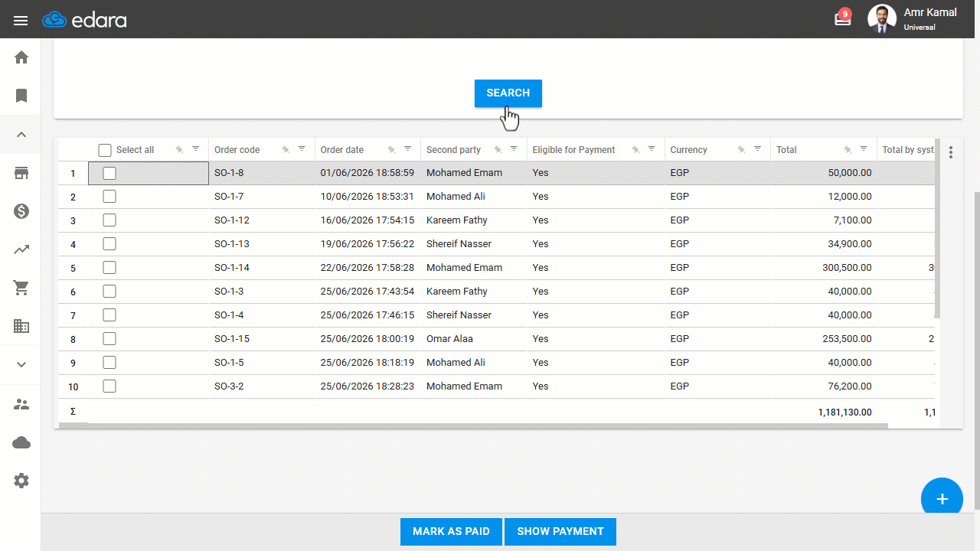This screenshot has height=551, width=980.
Task: Open the store sidebar icon
Action: (x=21, y=173)
